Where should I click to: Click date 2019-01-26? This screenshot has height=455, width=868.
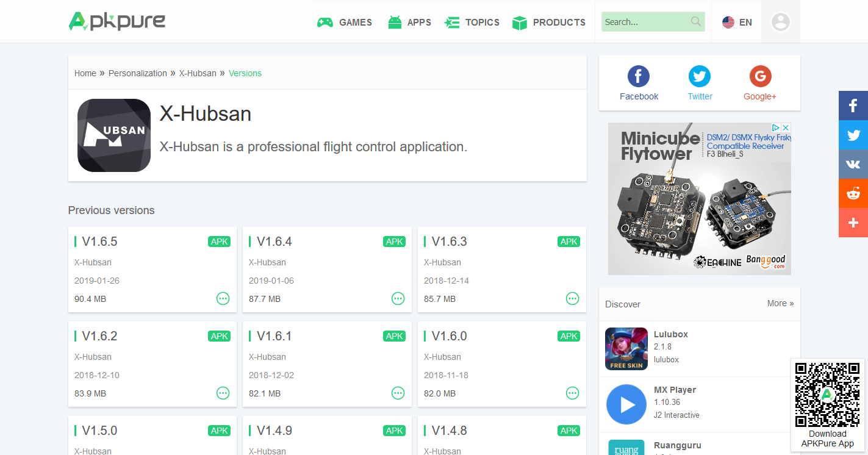click(x=97, y=281)
